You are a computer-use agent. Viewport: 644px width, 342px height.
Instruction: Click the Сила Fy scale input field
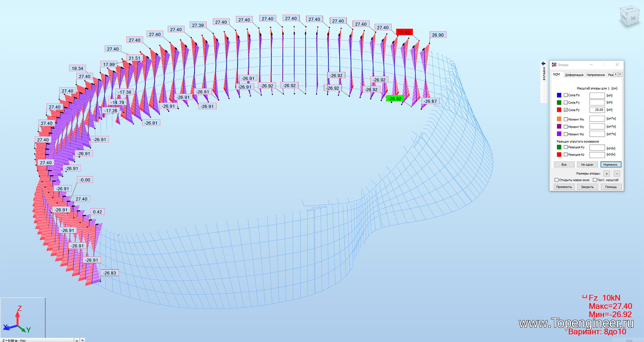[597, 103]
